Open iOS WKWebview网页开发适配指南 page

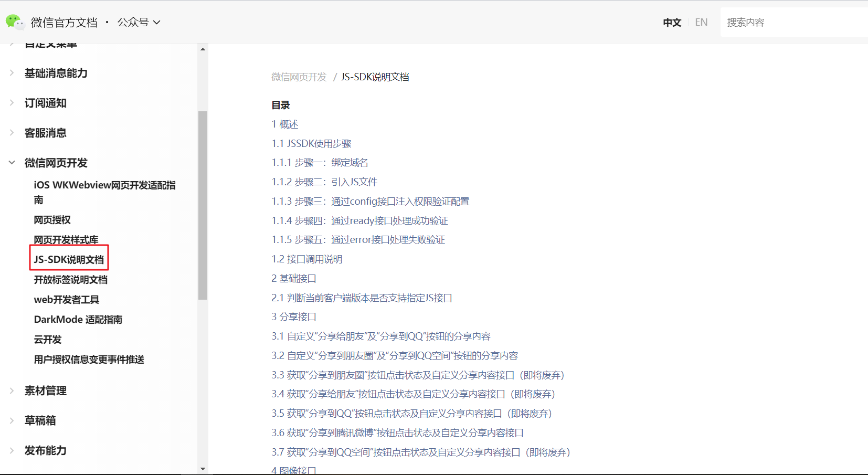[105, 192]
